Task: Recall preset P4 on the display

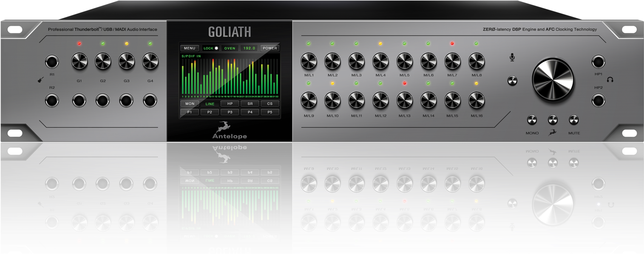Action: click(250, 112)
